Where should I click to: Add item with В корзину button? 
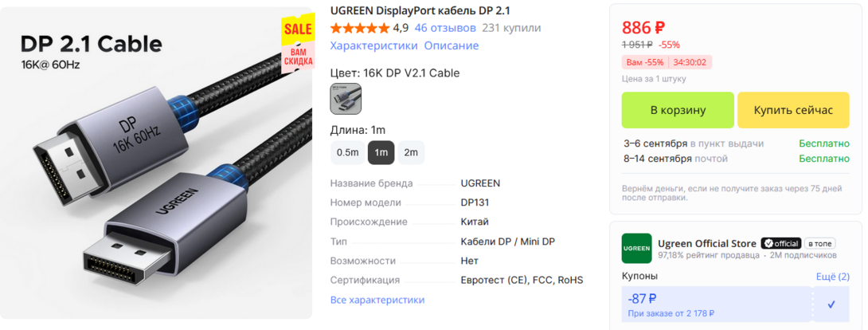tap(678, 110)
